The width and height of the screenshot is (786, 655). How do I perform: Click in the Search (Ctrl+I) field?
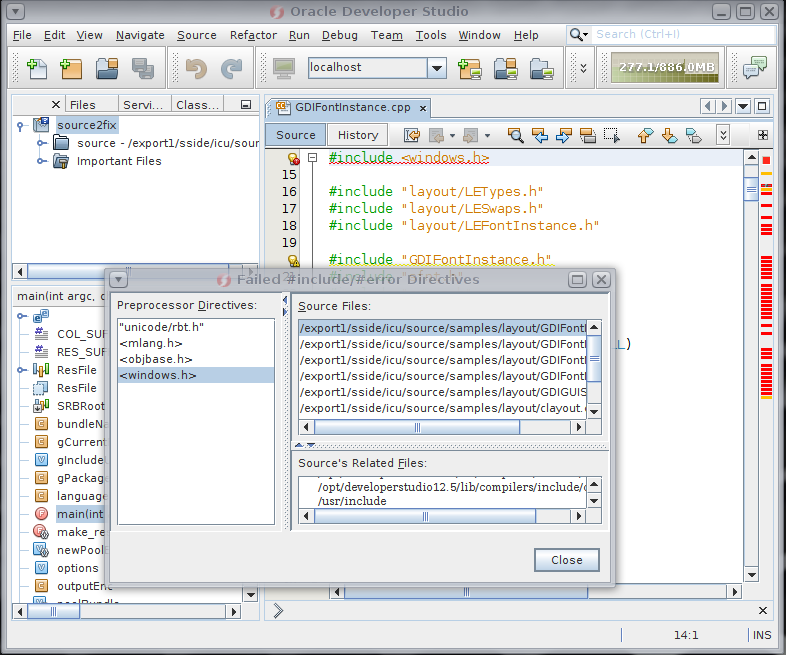[680, 34]
